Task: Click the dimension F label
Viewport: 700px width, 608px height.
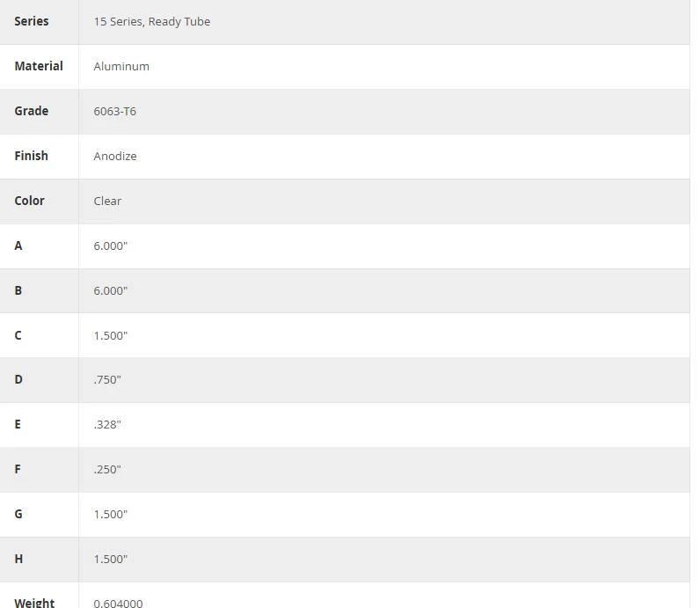Action: [x=18, y=469]
